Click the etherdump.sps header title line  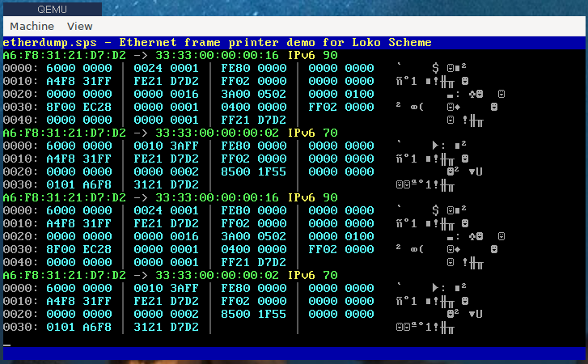click(217, 42)
